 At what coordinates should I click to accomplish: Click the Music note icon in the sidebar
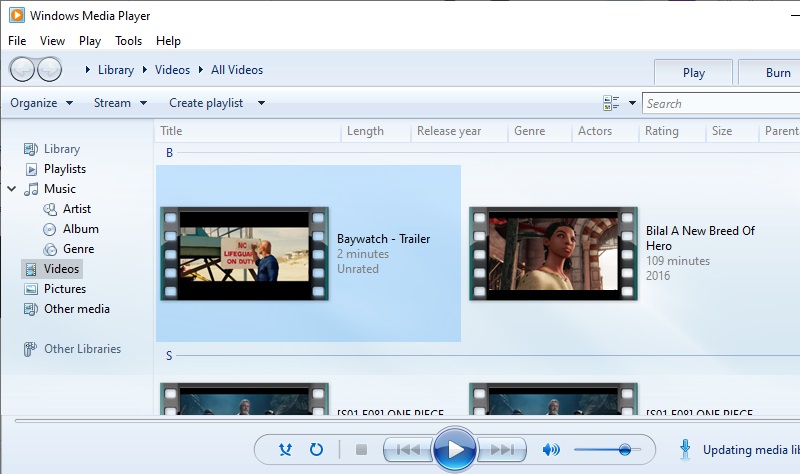pyautogui.click(x=31, y=189)
